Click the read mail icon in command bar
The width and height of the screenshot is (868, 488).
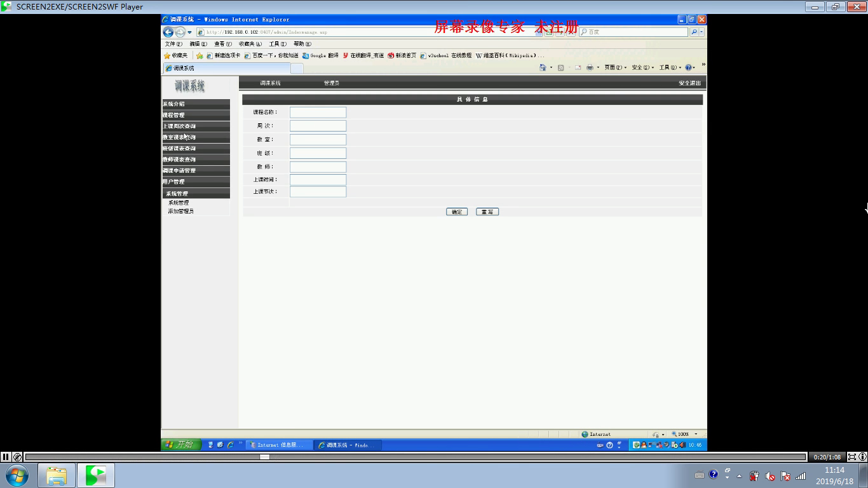578,67
